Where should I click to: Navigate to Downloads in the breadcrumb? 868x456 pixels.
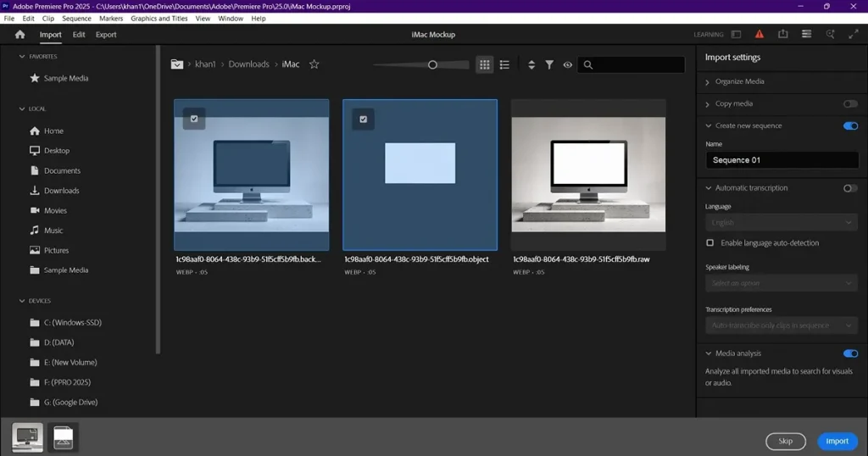[x=248, y=64]
